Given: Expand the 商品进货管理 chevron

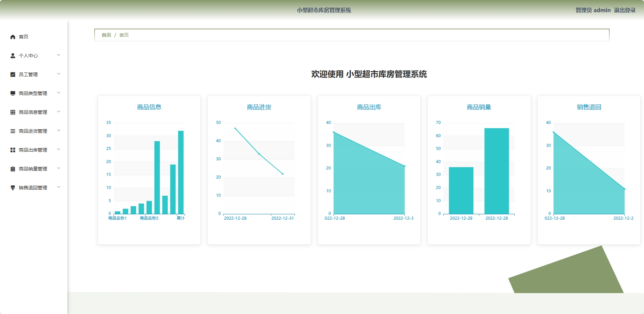Looking at the screenshot, I should pos(59,131).
